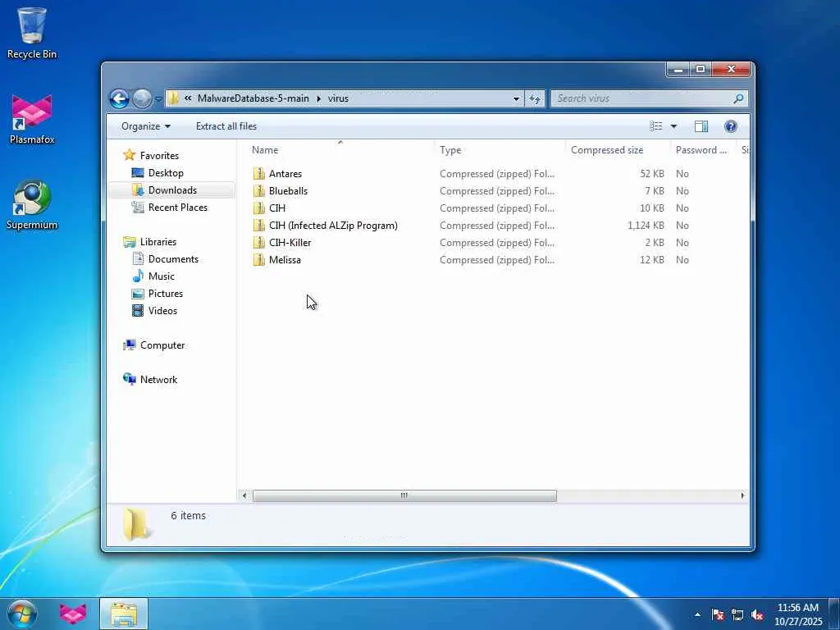Screen dimensions: 840x630
Task: Open the Videos library
Action: 162,311
